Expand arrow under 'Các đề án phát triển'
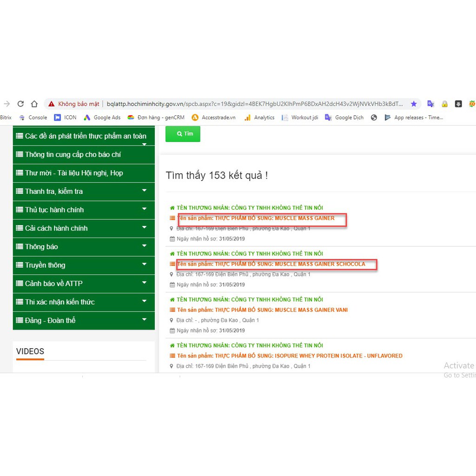The image size is (476, 476). 144,144
